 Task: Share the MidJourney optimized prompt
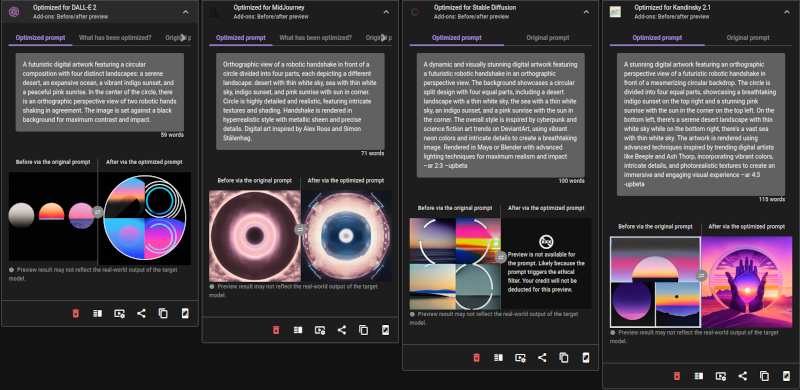[x=342, y=330]
